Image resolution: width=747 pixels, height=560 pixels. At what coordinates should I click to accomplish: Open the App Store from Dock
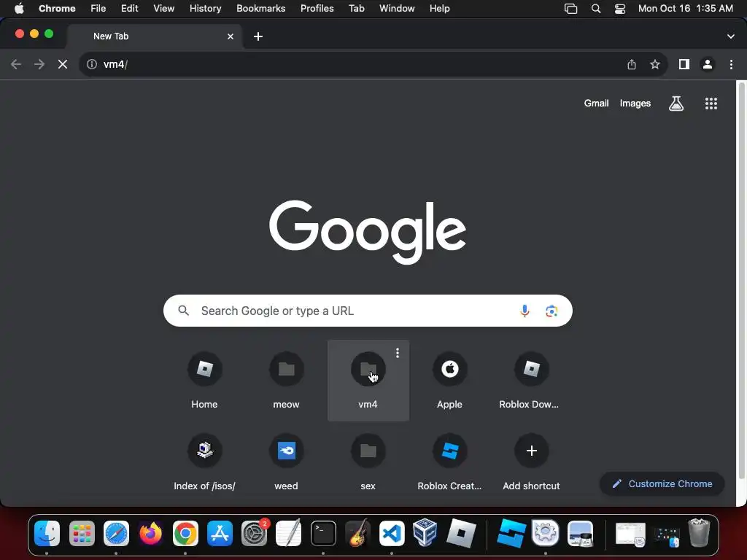(x=220, y=533)
